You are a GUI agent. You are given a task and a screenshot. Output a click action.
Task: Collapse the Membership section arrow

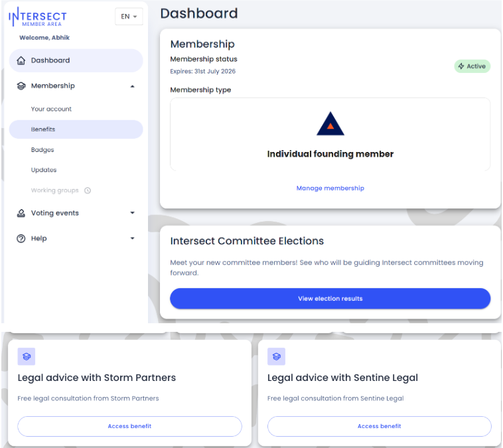pyautogui.click(x=132, y=86)
